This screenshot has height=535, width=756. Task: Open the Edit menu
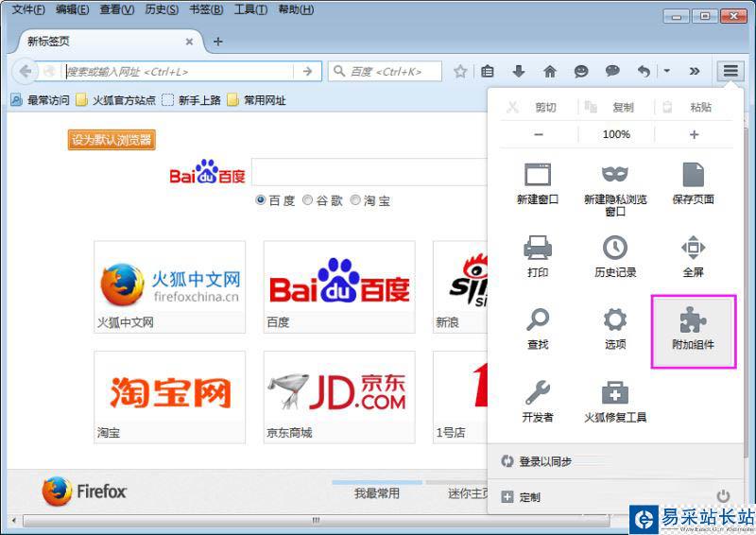(72, 9)
